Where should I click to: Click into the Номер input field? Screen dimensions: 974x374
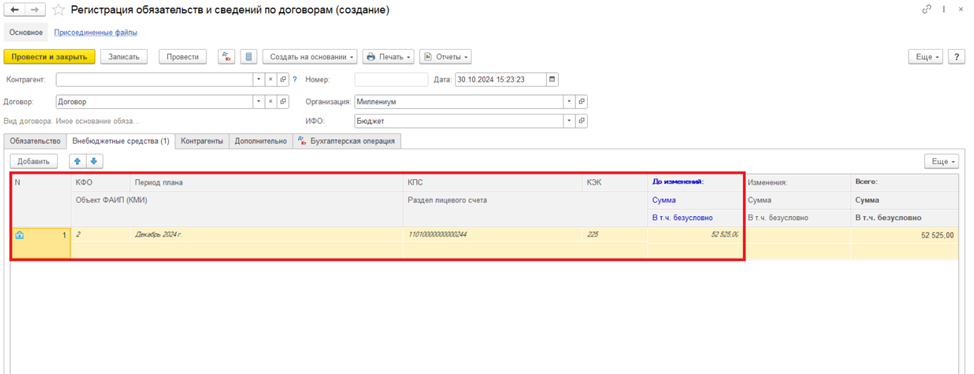[x=391, y=80]
